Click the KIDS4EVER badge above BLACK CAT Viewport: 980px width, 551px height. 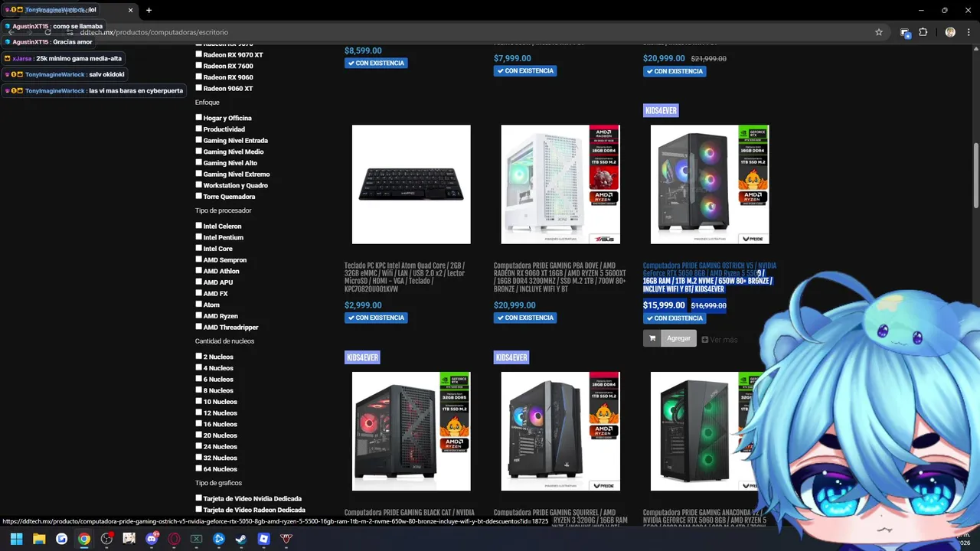362,357
